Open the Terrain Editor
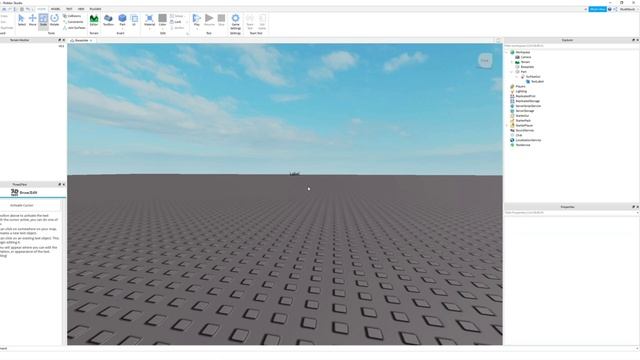 click(94, 20)
